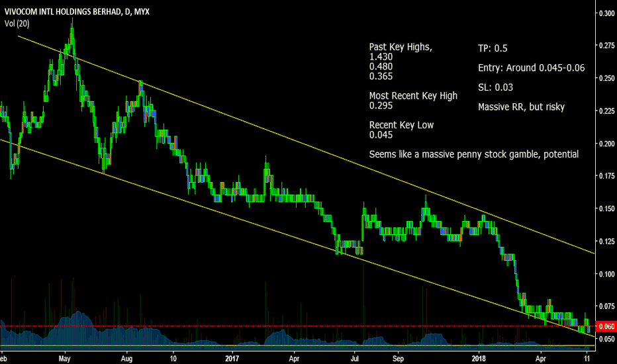Screen dimensions: 617x364
Task: Click the 0.100 price axis label
Action: coord(607,274)
